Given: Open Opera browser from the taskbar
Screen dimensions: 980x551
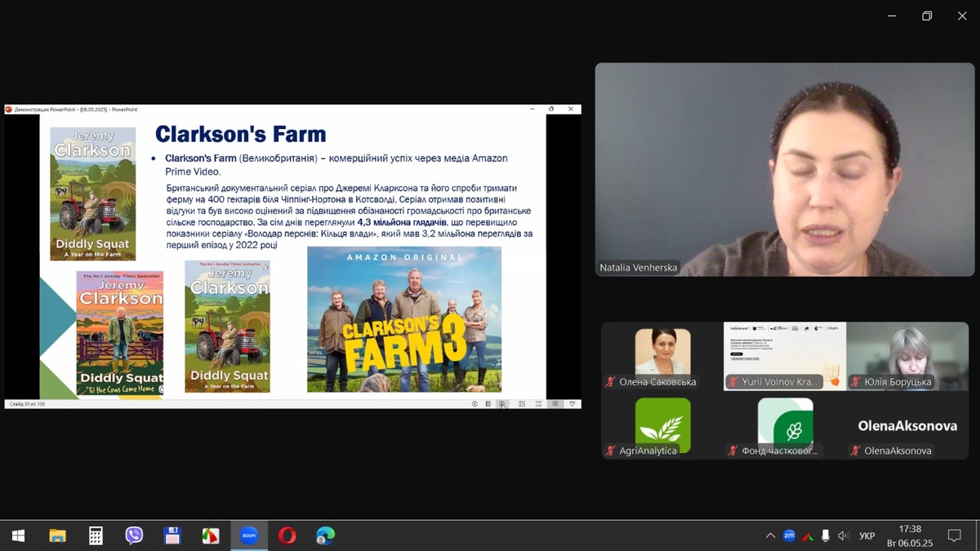Looking at the screenshot, I should point(287,535).
